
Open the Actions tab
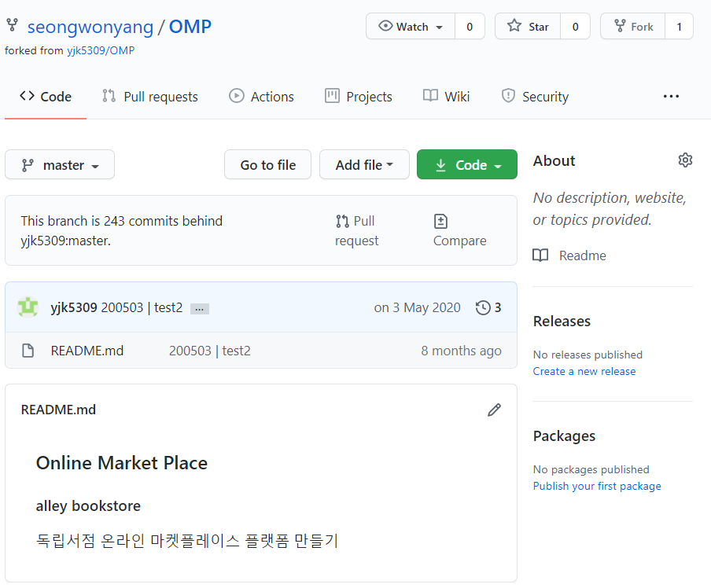(261, 97)
